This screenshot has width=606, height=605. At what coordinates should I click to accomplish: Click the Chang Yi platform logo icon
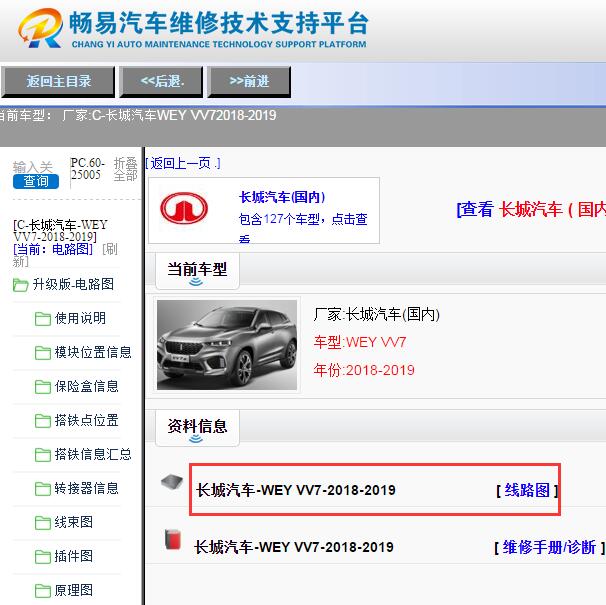pyautogui.click(x=41, y=28)
